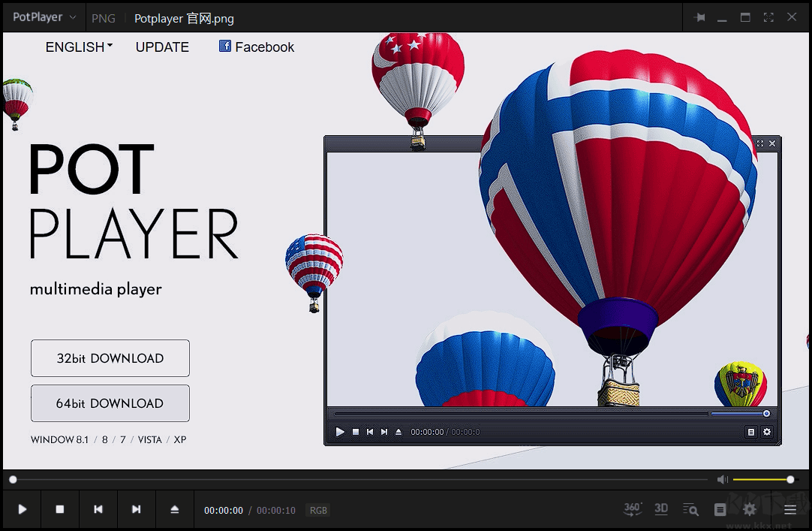Open the hamburger control menu
Screen dimensions: 812x531
tap(790, 509)
